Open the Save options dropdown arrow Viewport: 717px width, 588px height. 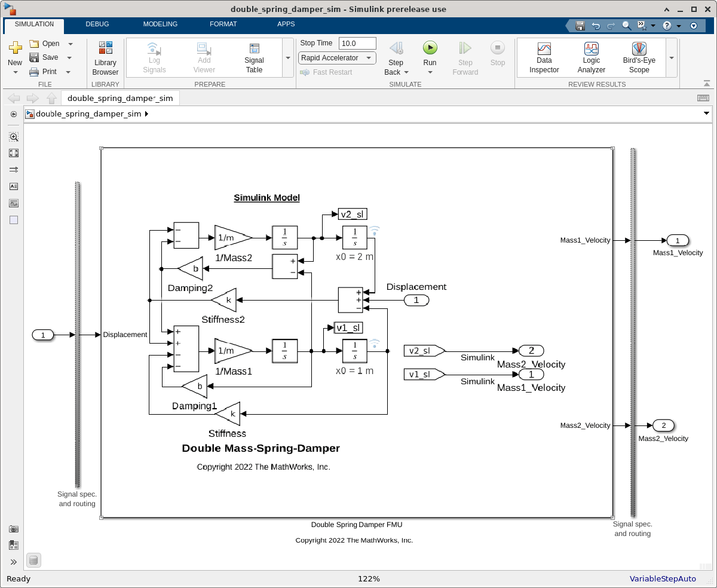[69, 57]
